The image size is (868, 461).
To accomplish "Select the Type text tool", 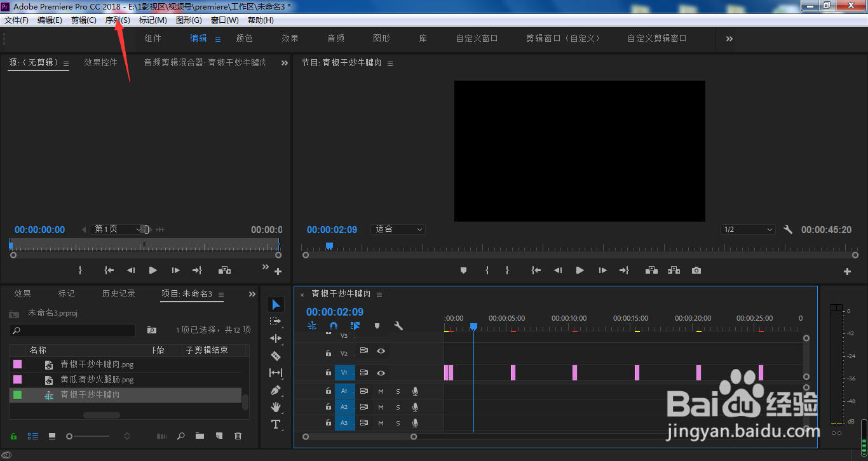I will pos(276,424).
